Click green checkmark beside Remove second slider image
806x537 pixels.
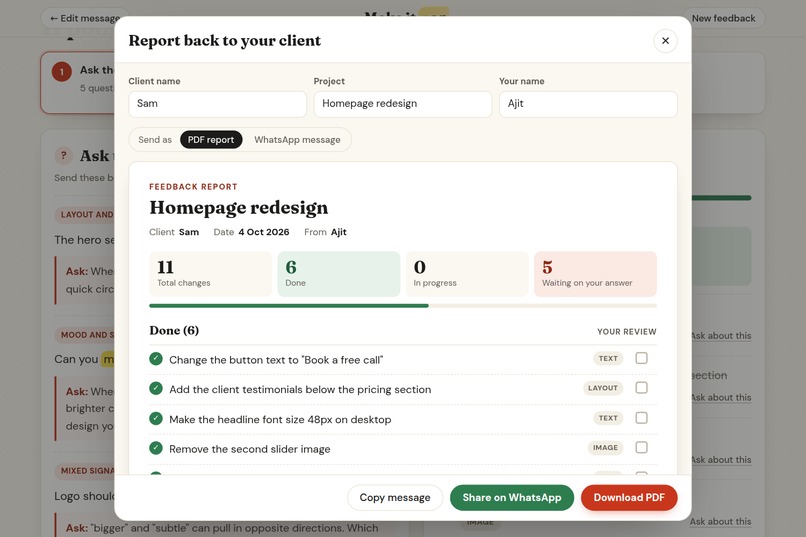pyautogui.click(x=156, y=448)
